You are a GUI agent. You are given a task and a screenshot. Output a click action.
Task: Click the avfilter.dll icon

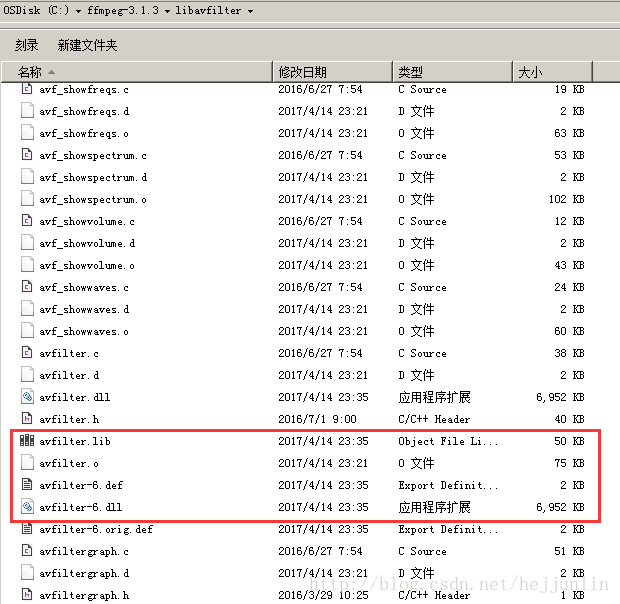click(x=27, y=396)
